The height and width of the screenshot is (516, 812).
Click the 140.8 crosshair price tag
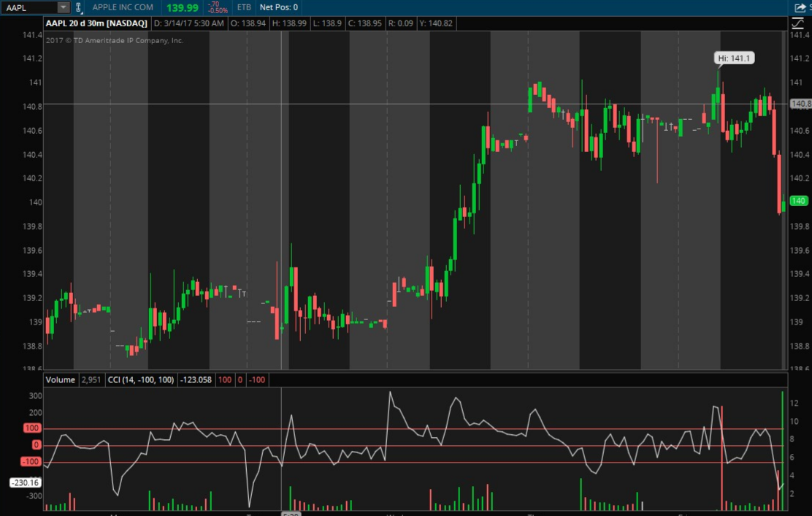pyautogui.click(x=800, y=104)
